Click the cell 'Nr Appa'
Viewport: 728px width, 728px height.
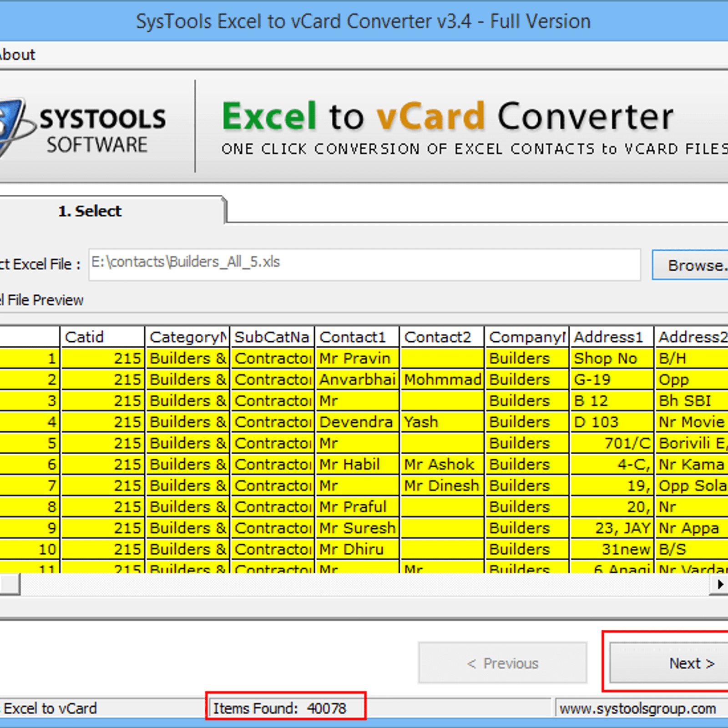[692, 528]
